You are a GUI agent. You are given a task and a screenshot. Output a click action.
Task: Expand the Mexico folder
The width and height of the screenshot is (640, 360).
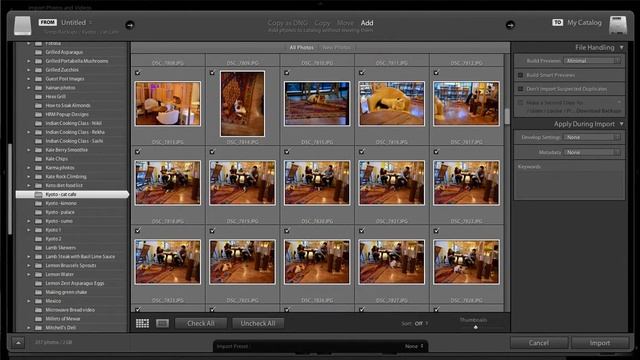[x=29, y=301]
